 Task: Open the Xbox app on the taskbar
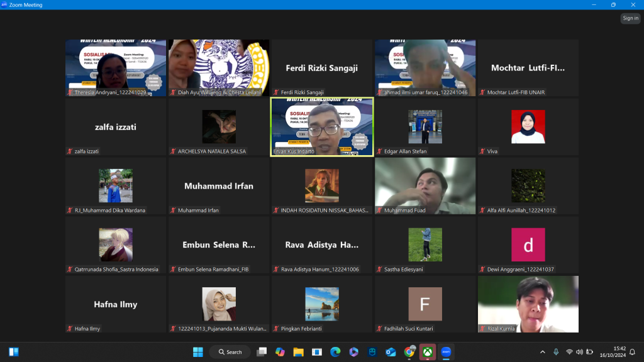[428, 352]
